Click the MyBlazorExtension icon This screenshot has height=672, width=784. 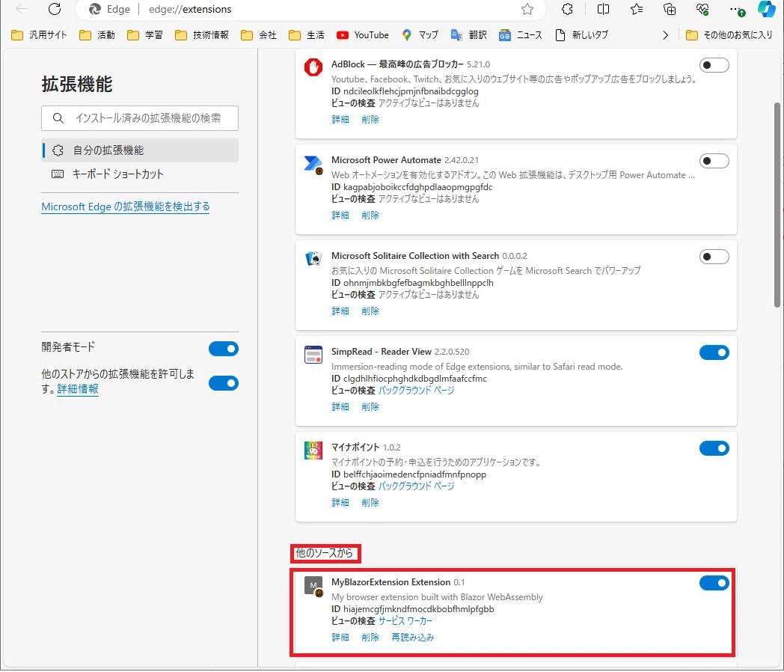click(313, 585)
